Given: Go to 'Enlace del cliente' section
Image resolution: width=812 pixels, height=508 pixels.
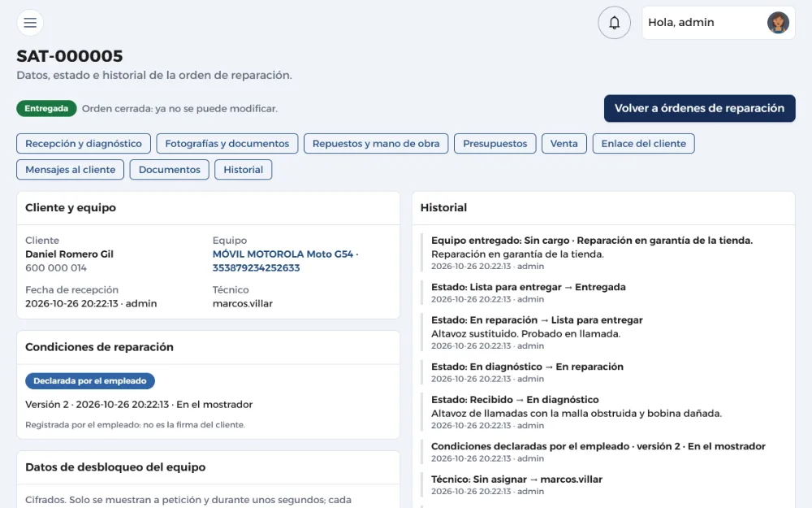Looking at the screenshot, I should [644, 144].
